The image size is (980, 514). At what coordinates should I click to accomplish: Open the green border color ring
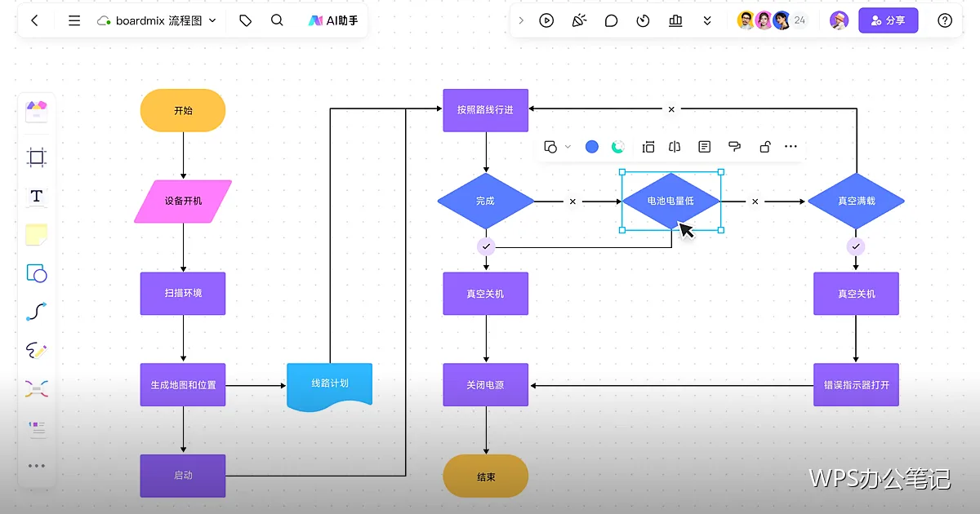[618, 147]
